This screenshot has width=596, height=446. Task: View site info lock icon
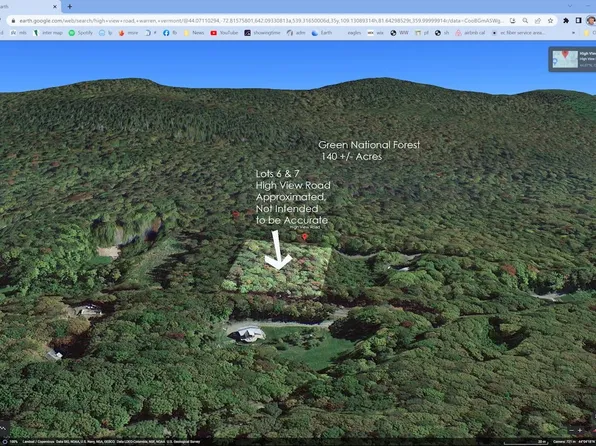(x=14, y=21)
